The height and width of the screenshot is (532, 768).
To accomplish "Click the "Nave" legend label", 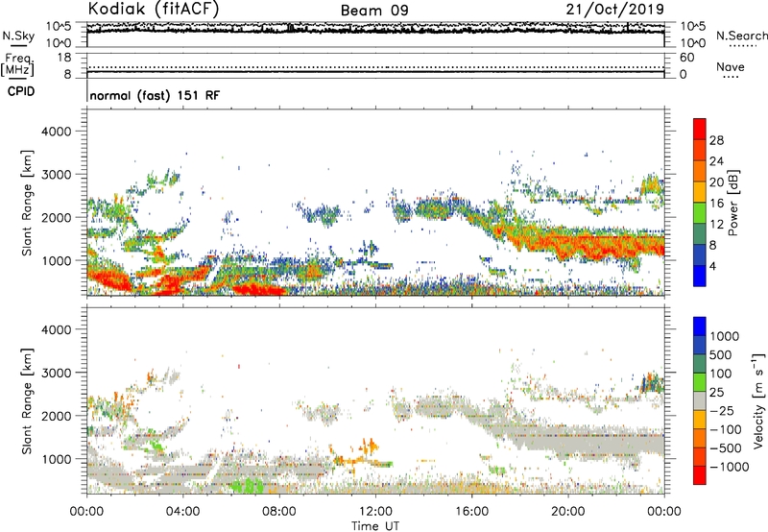I will click(x=731, y=66).
